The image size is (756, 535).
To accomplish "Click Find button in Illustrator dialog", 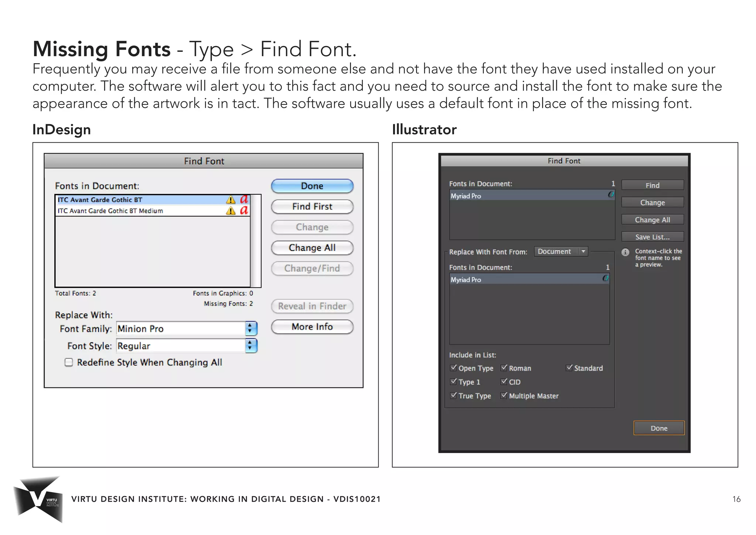I will (x=653, y=185).
